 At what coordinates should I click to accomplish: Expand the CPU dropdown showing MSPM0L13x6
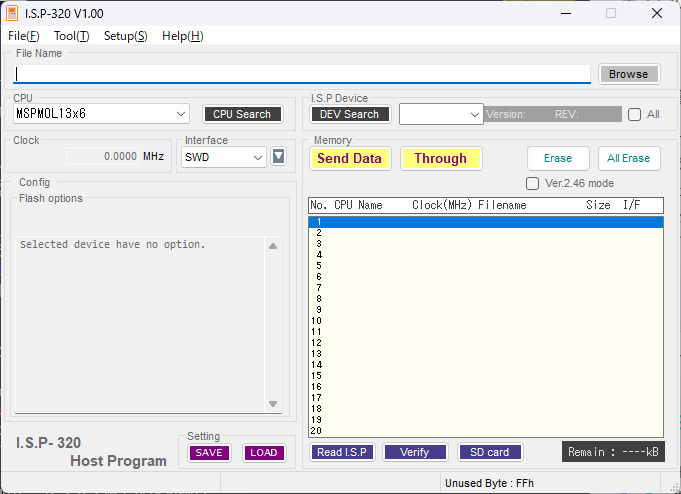[180, 114]
